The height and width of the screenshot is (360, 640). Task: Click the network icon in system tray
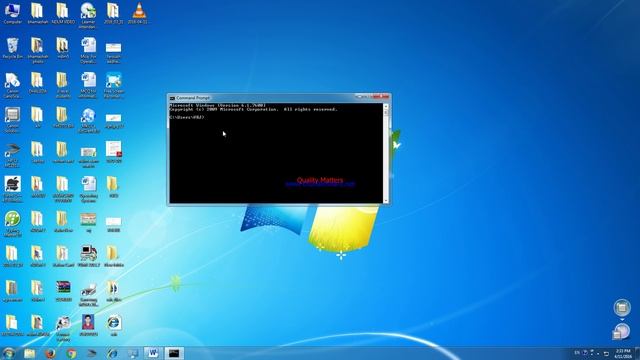(x=606, y=353)
